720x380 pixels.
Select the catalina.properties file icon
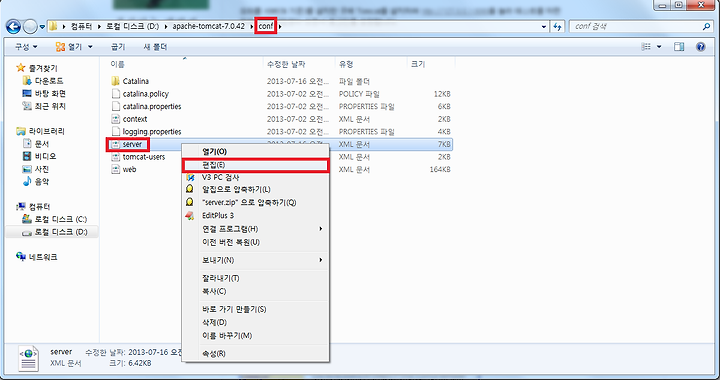tap(116, 106)
